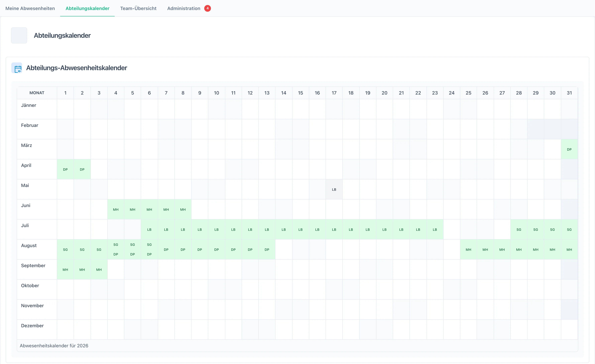The width and height of the screenshot is (595, 364).
Task: Click the LB cell on July 23
Action: click(435, 229)
